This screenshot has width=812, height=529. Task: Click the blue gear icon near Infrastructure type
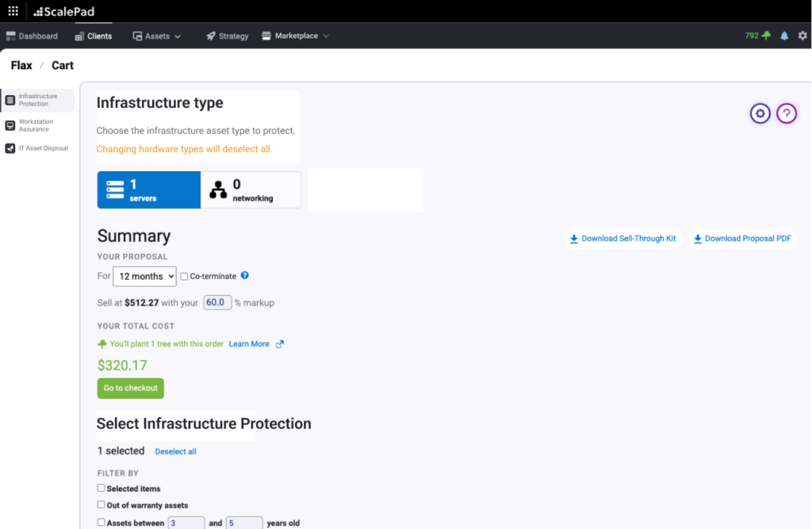tap(760, 113)
